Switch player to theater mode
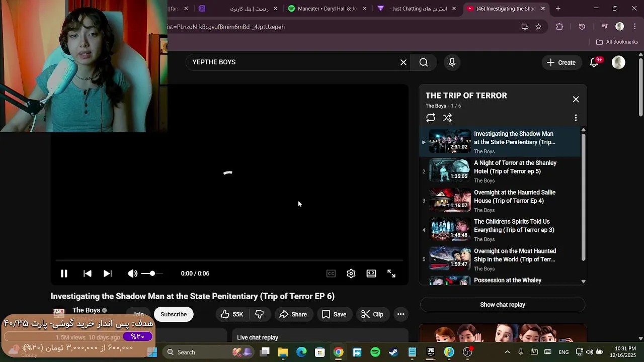This screenshot has width=644, height=362. (x=371, y=274)
